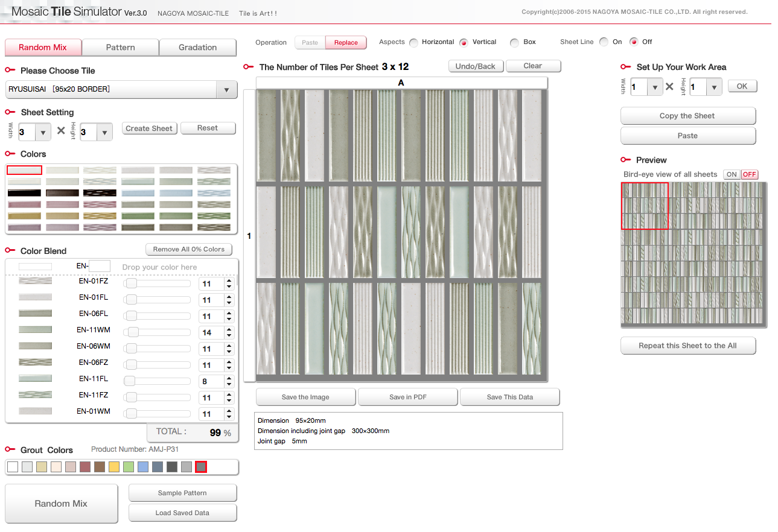This screenshot has height=532, width=778.
Task: Undo the last tile change
Action: (x=476, y=66)
